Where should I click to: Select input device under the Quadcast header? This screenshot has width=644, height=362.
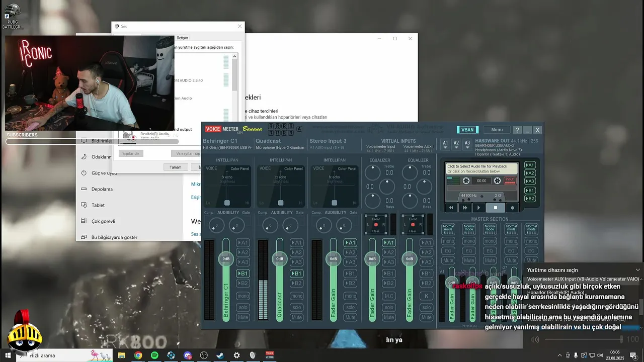pyautogui.click(x=280, y=147)
